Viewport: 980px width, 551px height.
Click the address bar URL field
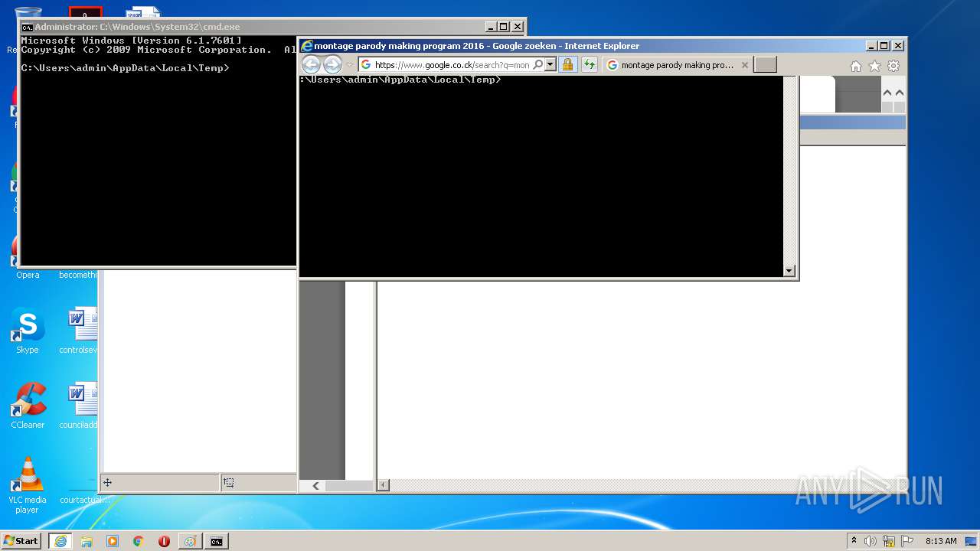tap(452, 65)
